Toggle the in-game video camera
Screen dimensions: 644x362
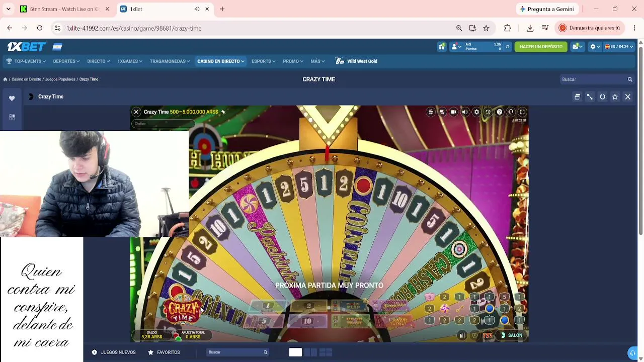coord(453,112)
